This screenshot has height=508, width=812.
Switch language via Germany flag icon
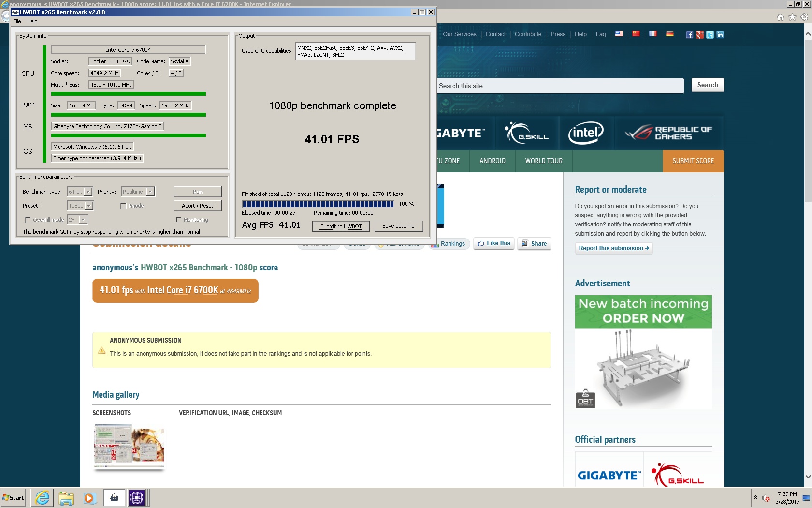[670, 34]
